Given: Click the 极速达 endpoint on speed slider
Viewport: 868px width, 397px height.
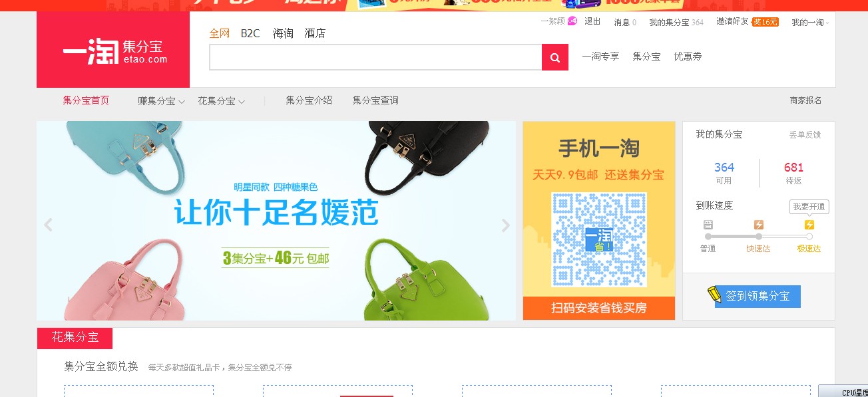Looking at the screenshot, I should click(809, 236).
